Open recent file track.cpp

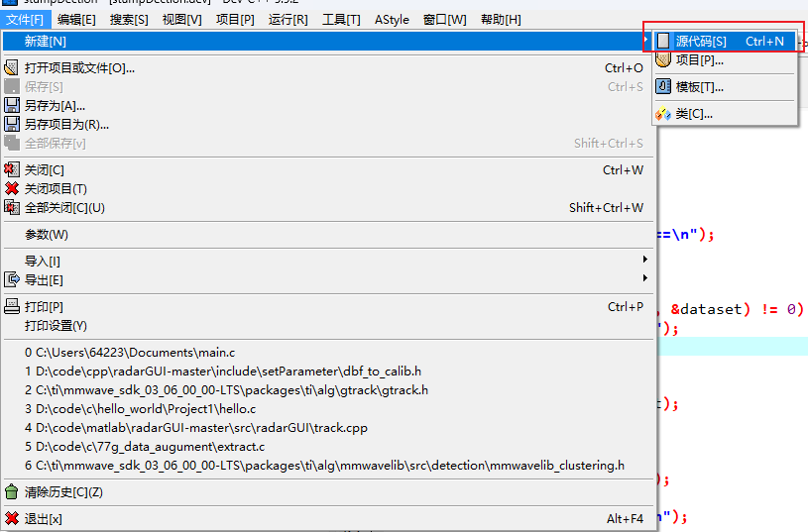point(328,427)
